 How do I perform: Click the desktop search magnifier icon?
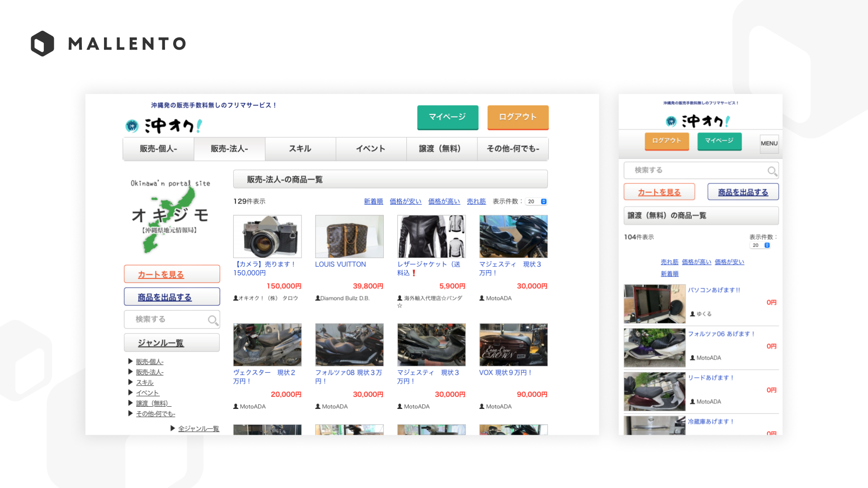click(x=213, y=320)
